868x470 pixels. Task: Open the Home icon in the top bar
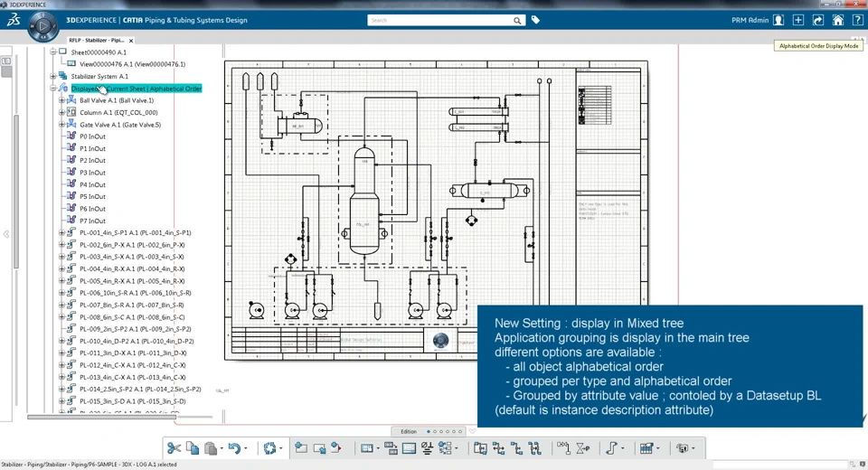click(x=838, y=20)
